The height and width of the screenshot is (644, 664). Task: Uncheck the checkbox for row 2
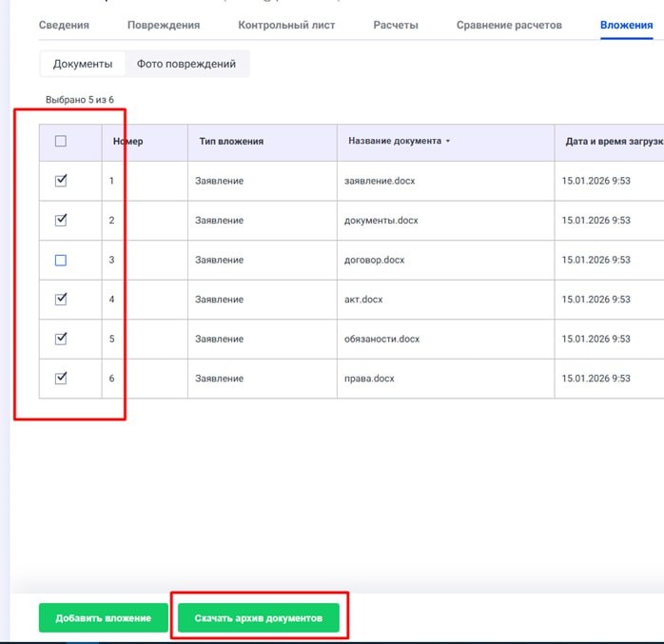61,220
